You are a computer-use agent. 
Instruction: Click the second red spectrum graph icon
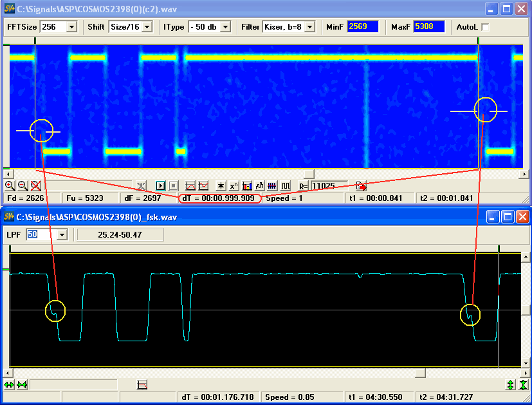click(203, 185)
